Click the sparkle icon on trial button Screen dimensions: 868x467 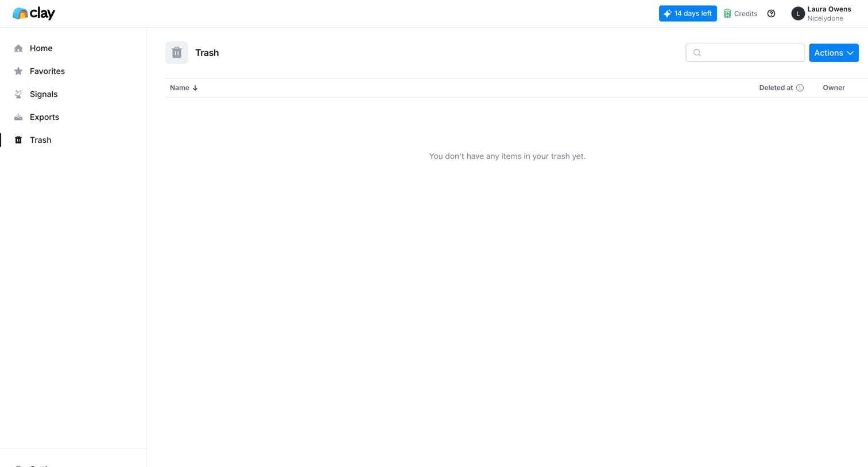click(x=668, y=14)
